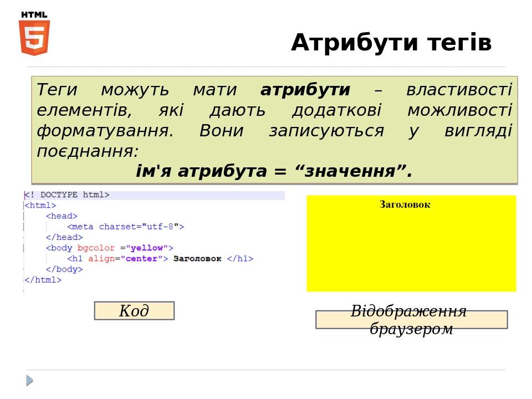Click the closing '</body>' tag line
Viewport: 532px width, 399px height.
[64, 269]
